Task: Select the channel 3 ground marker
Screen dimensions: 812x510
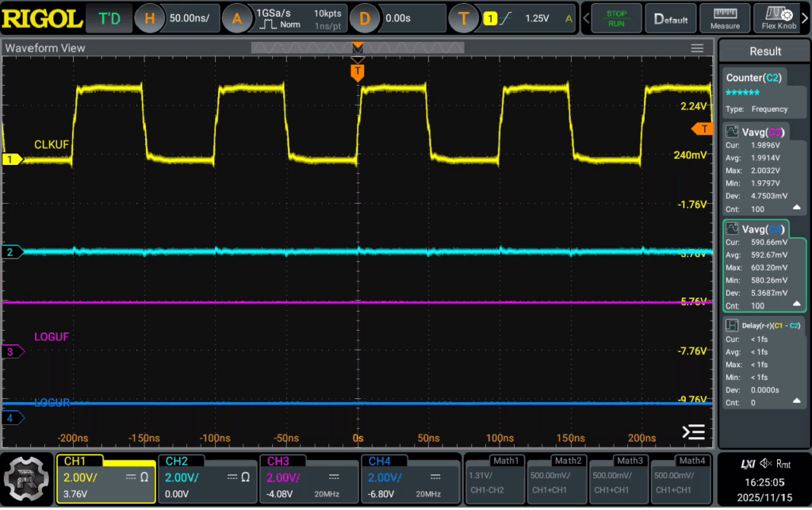Action: tap(13, 351)
